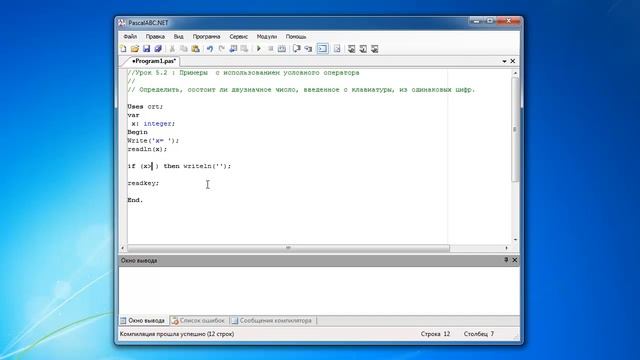640x360 pixels.
Task: Click the editor vertical scrollbar thumb
Action: click(515, 129)
